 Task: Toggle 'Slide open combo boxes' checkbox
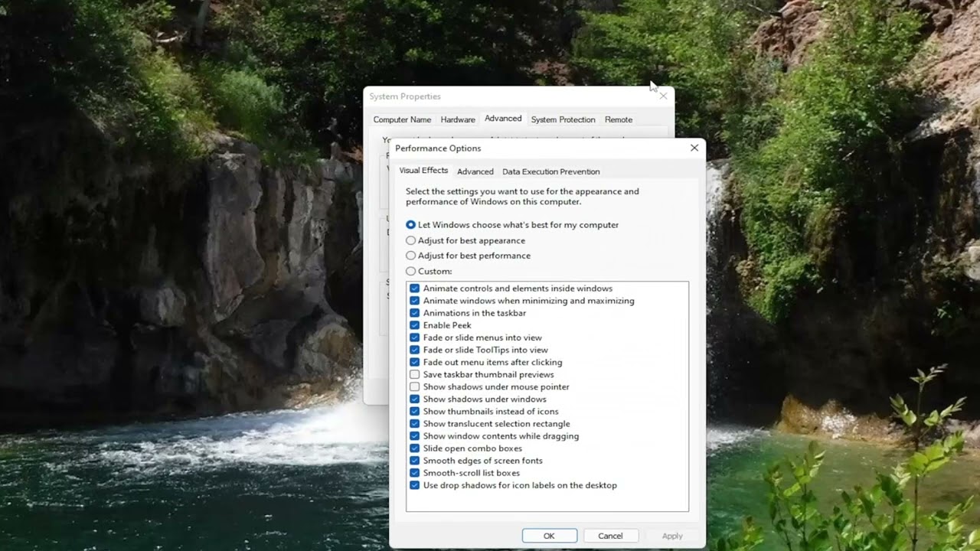click(x=415, y=448)
